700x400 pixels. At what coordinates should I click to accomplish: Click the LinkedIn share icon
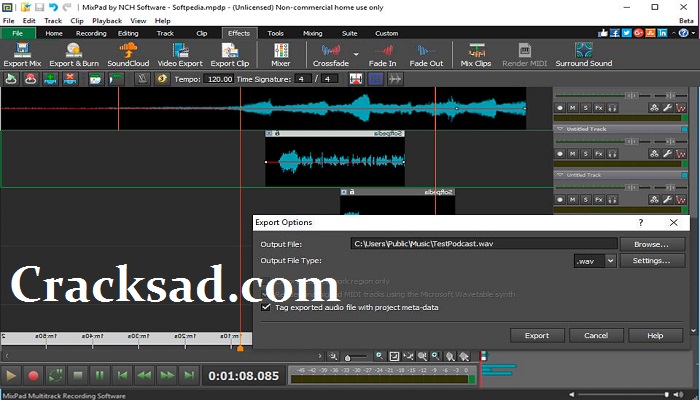click(x=662, y=33)
